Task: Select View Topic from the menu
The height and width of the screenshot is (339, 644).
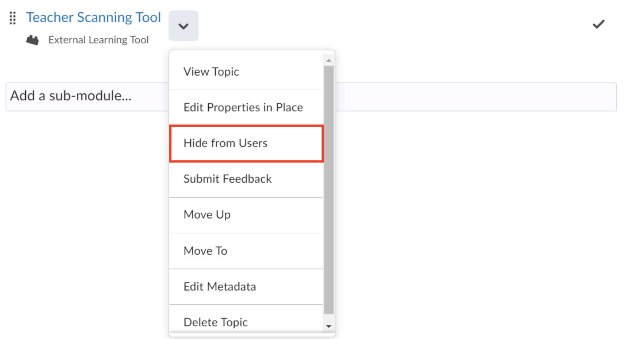Action: [x=211, y=71]
